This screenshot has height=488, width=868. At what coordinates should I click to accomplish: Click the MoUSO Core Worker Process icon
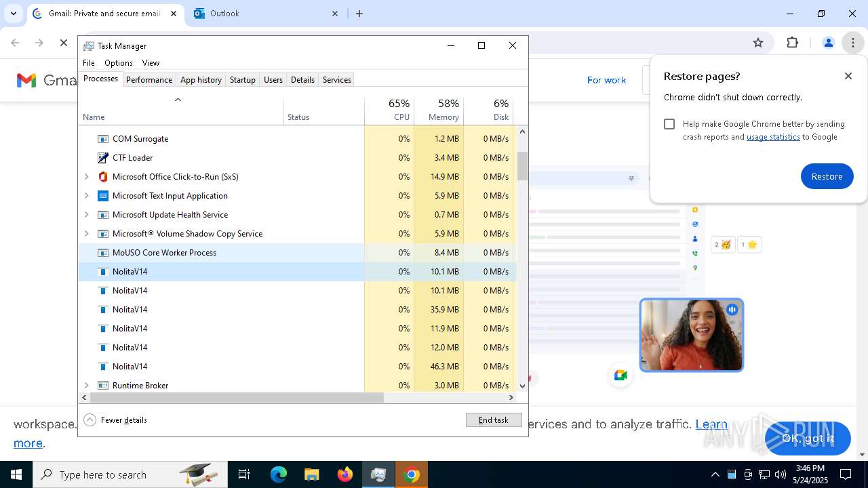(x=103, y=253)
